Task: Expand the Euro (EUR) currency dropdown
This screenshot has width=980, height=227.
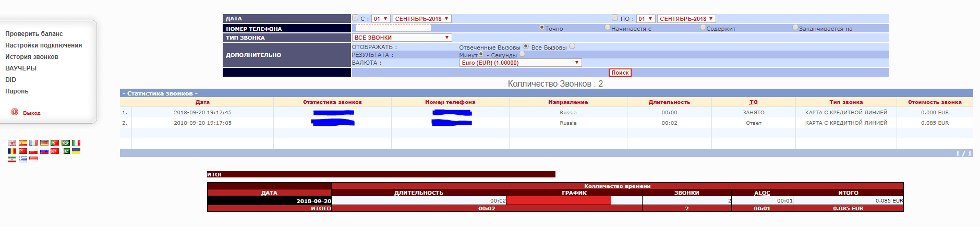Action: (x=520, y=63)
